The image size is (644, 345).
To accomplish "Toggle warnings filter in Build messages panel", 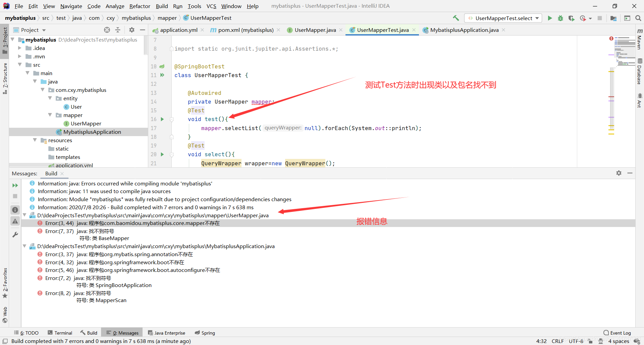I will pyautogui.click(x=15, y=221).
